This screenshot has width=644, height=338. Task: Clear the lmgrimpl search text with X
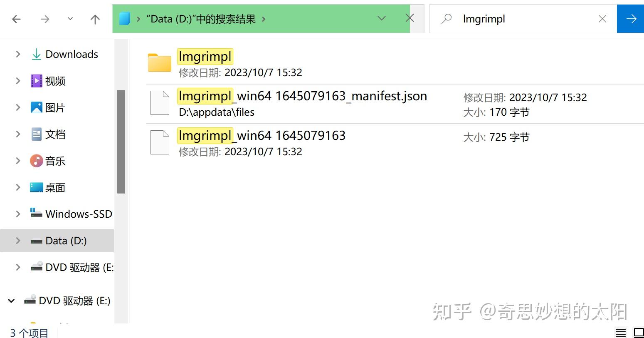coord(602,19)
